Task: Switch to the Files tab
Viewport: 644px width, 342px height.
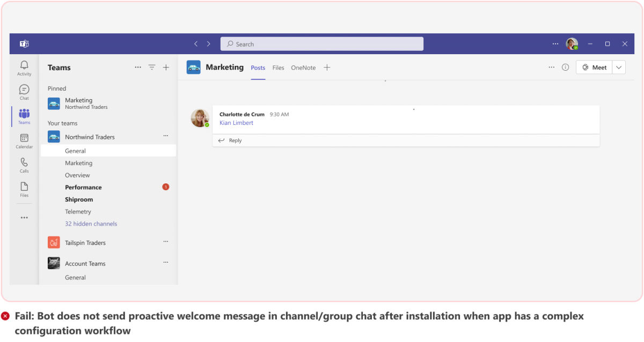Action: (278, 68)
